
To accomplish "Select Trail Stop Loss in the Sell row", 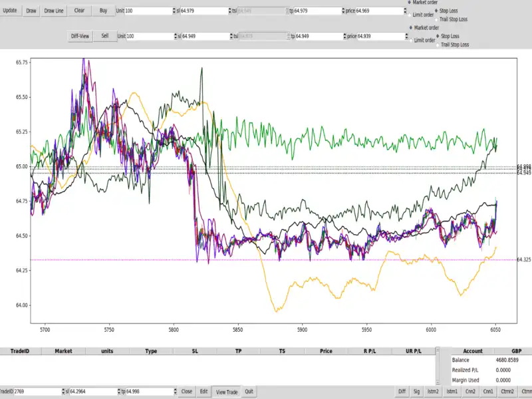I will coord(438,45).
